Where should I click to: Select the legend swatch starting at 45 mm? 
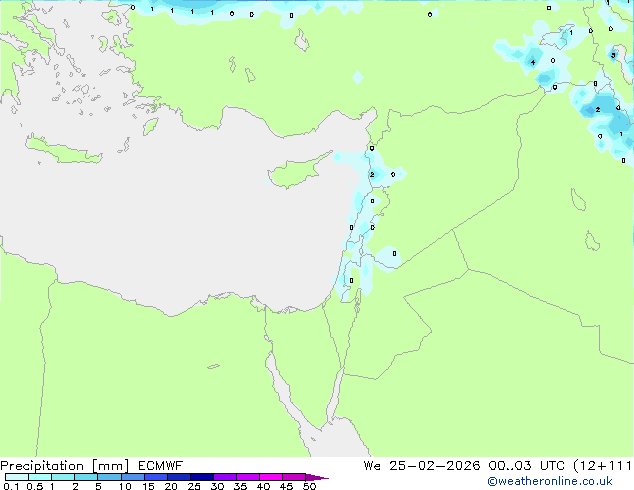[294, 477]
